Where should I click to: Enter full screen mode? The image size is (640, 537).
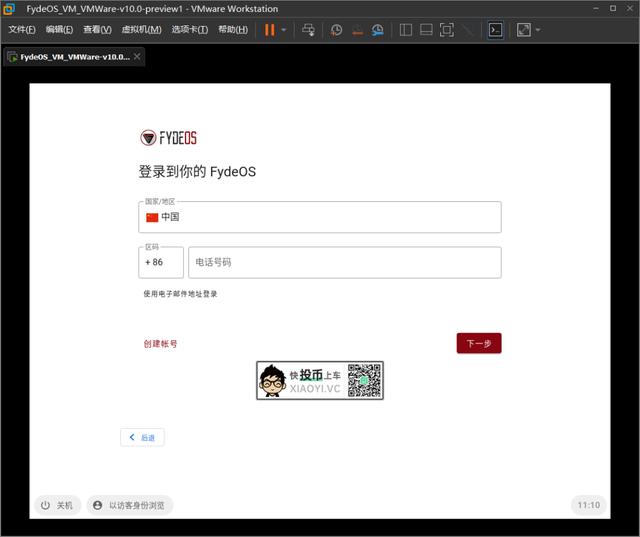[447, 30]
